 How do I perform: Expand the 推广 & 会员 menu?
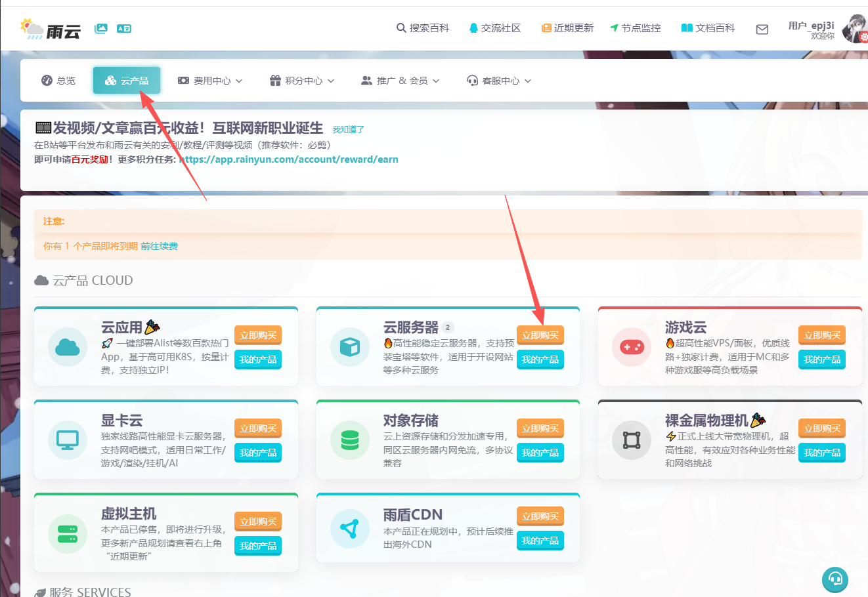(401, 81)
